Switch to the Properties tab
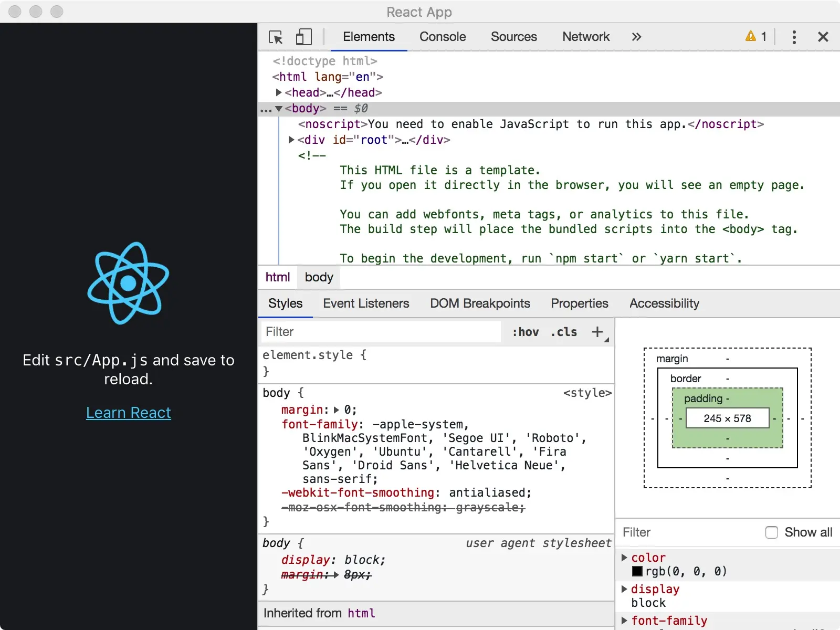Viewport: 840px width, 630px height. (x=580, y=303)
